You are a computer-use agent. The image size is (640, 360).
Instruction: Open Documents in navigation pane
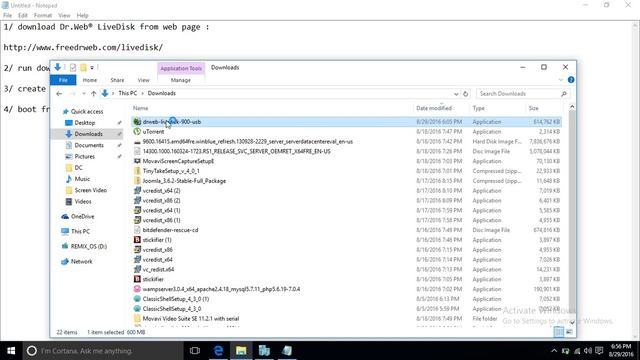tap(89, 145)
